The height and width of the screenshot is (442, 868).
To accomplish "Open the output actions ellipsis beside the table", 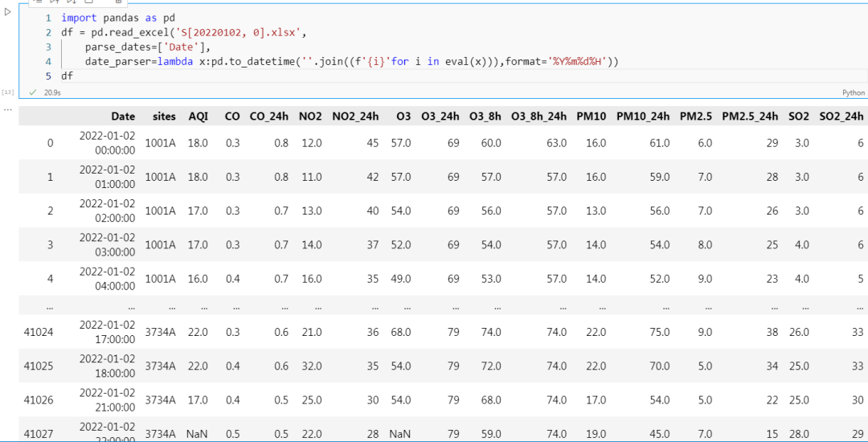I will (x=8, y=108).
